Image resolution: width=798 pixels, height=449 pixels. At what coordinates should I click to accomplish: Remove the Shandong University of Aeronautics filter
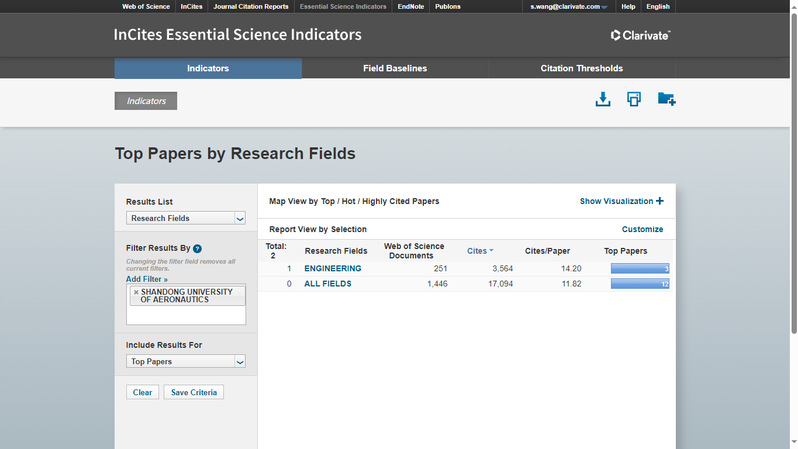(x=136, y=292)
